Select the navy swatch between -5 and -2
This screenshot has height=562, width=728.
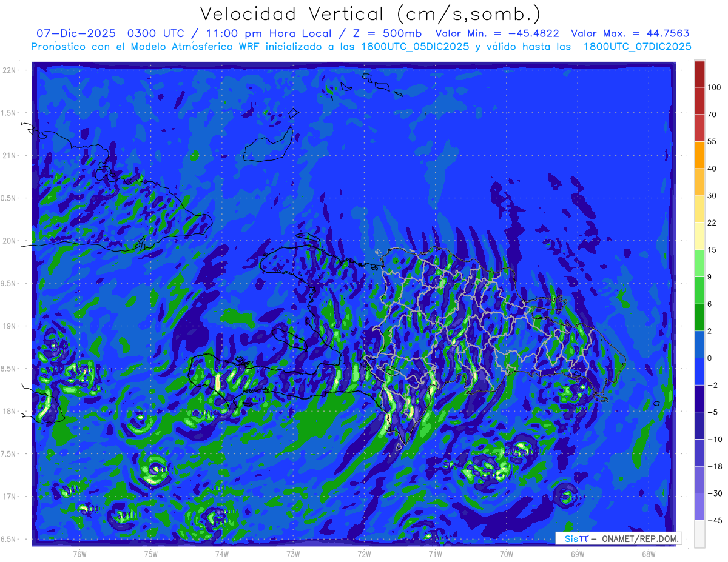699,398
